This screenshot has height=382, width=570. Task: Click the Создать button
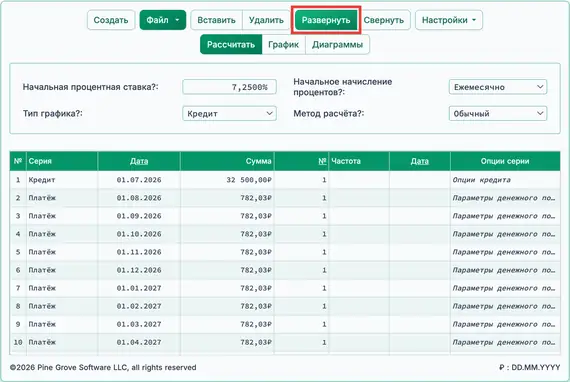(x=111, y=20)
